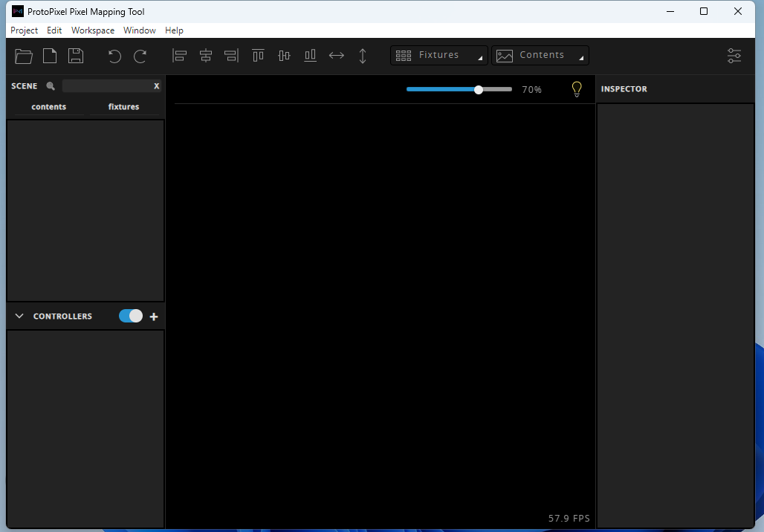The image size is (764, 532).
Task: Open the Fixtures dropdown
Action: 438,55
